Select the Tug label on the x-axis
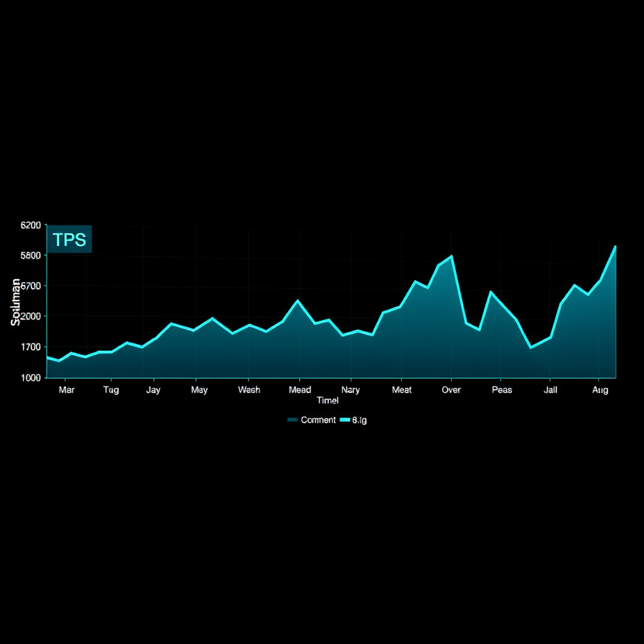The width and height of the screenshot is (644, 644). click(111, 390)
